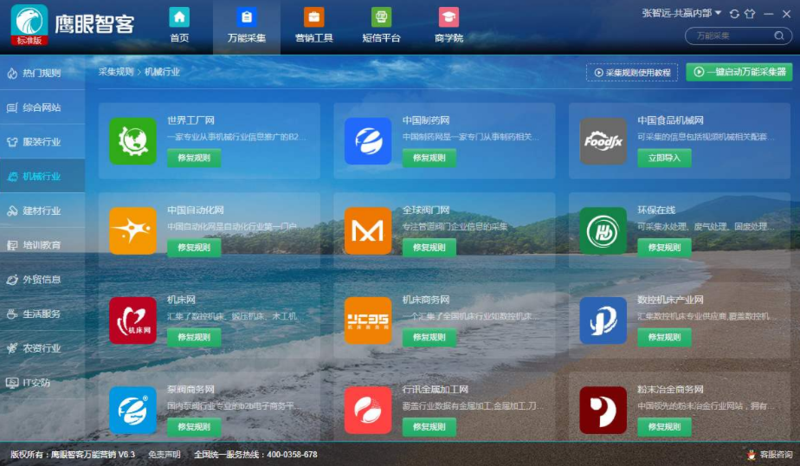Open 采集规则使用教程 tutorial

[632, 72]
